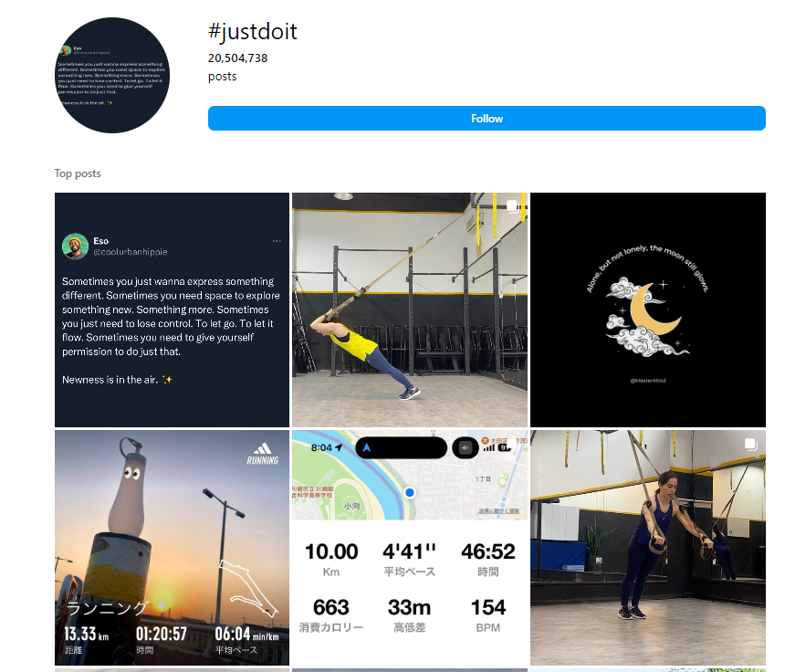The width and height of the screenshot is (806, 672).
Task: Click the blue location dot on map
Action: click(x=410, y=492)
